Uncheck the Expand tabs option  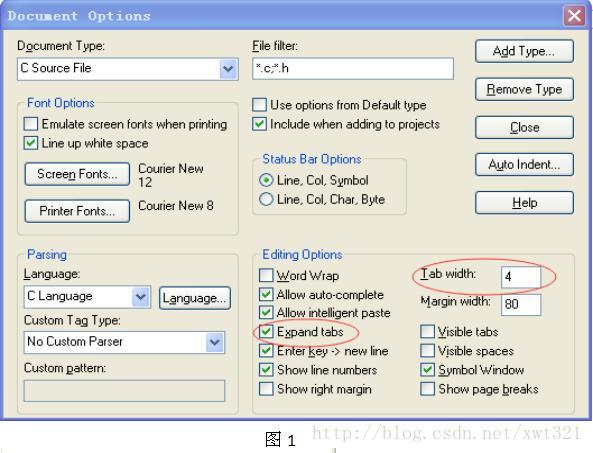coord(266,332)
